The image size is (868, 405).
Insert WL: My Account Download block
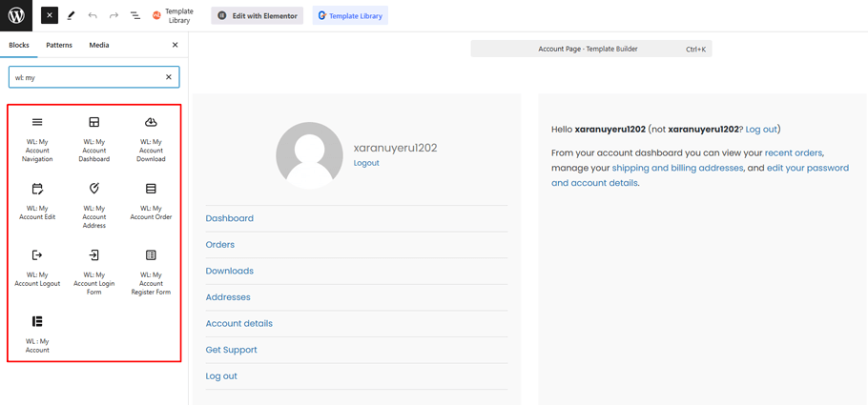151,138
